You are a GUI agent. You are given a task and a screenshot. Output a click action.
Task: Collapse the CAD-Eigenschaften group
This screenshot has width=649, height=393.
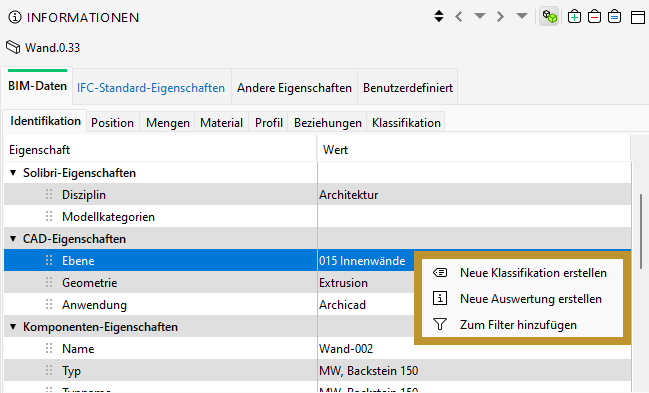tap(13, 239)
